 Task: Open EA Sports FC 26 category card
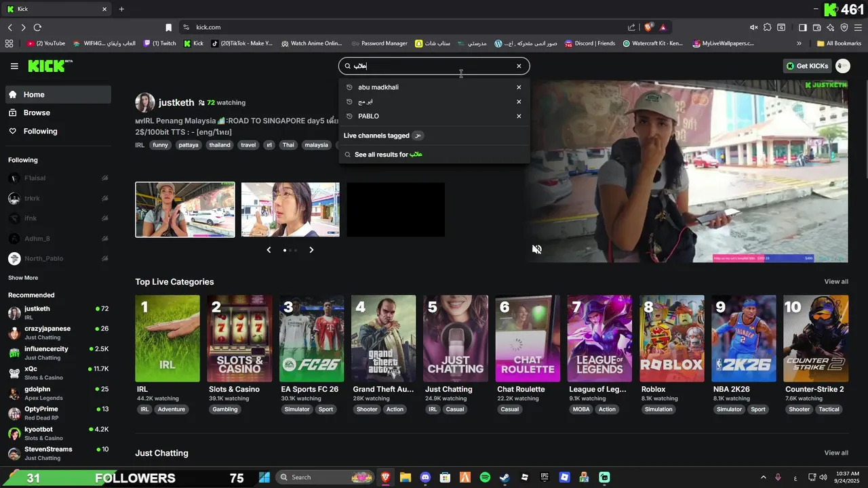(311, 339)
